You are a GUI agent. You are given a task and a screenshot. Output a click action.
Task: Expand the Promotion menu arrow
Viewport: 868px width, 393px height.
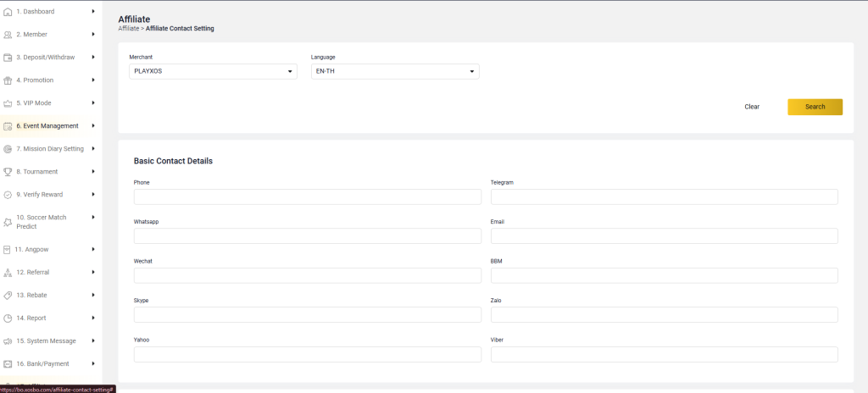(93, 80)
